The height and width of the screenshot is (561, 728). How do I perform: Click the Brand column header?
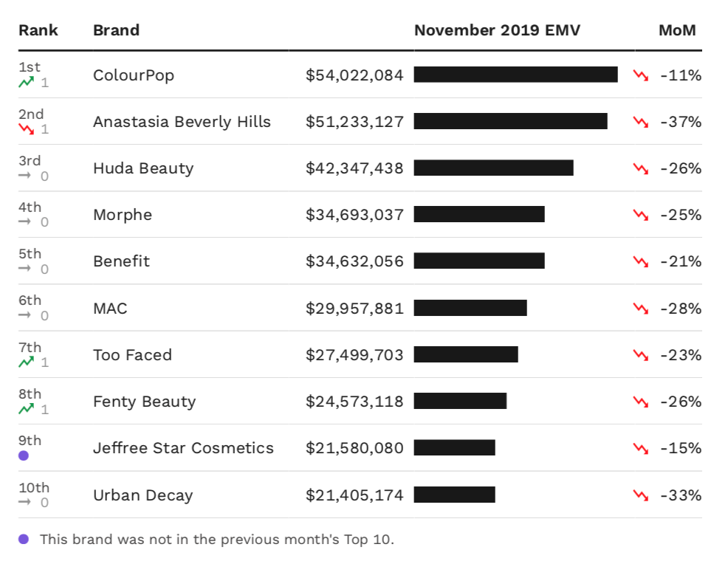[116, 30]
